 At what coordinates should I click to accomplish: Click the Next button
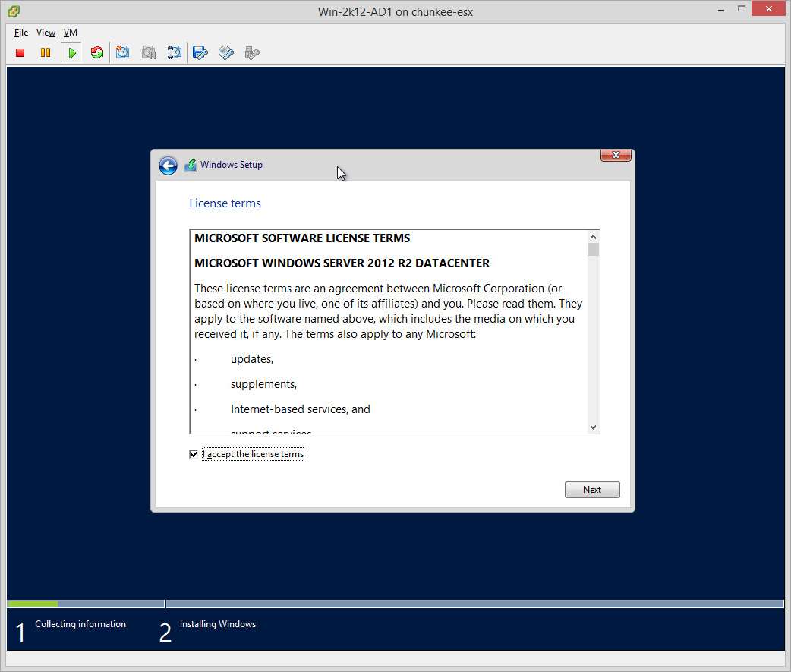click(592, 490)
